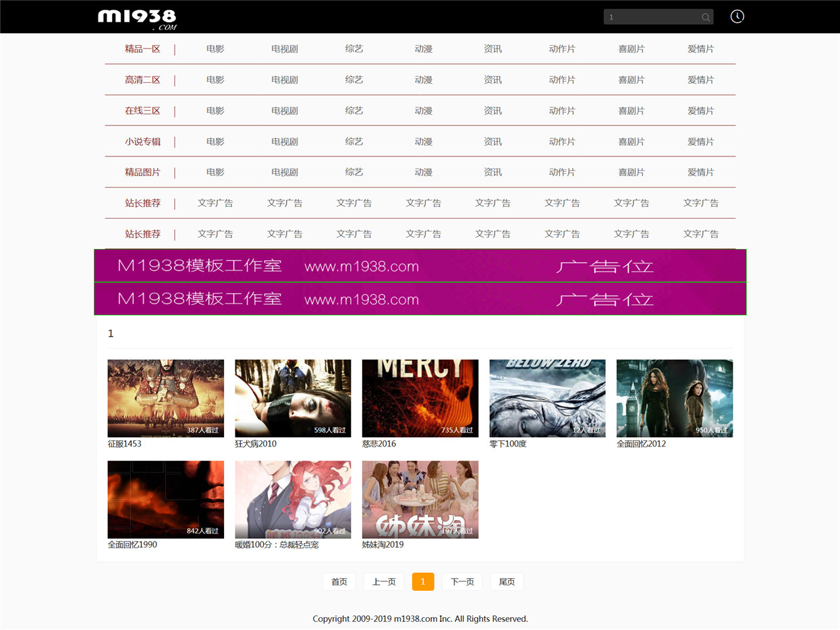Jump to 尾页 last page
840x630 pixels.
[507, 581]
